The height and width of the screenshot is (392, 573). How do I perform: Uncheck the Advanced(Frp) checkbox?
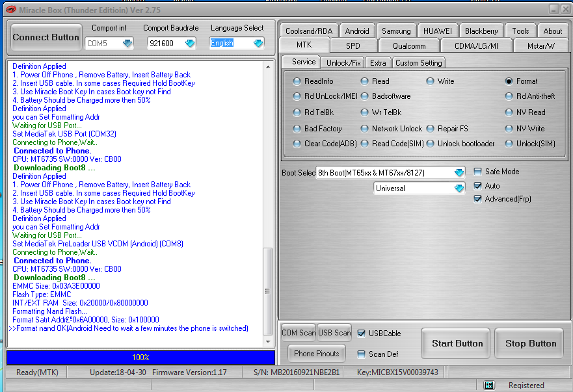point(477,199)
